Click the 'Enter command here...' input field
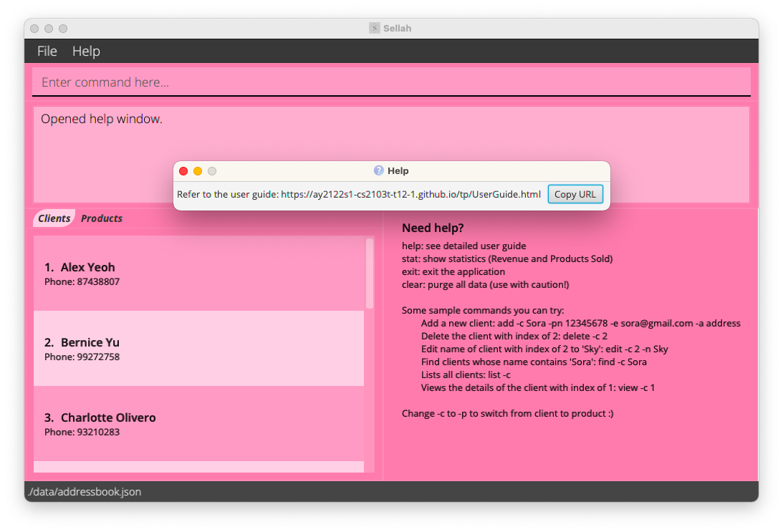This screenshot has width=783, height=532. pos(391,82)
